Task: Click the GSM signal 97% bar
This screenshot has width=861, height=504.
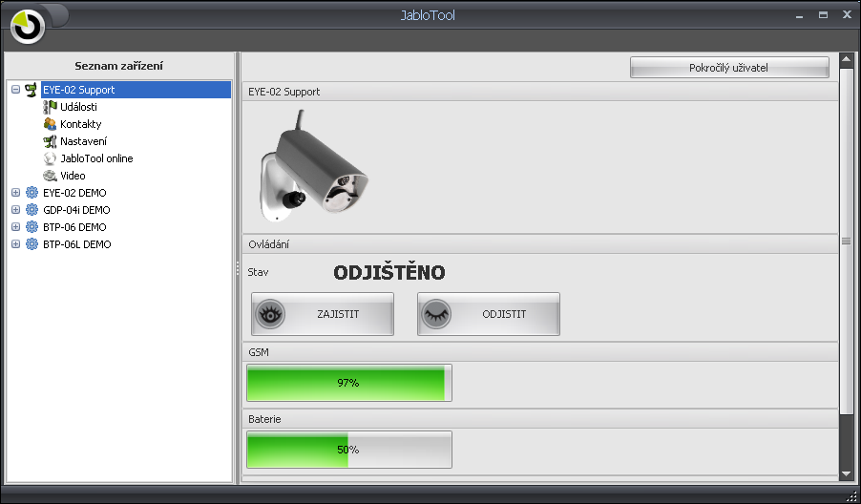Action: [348, 383]
